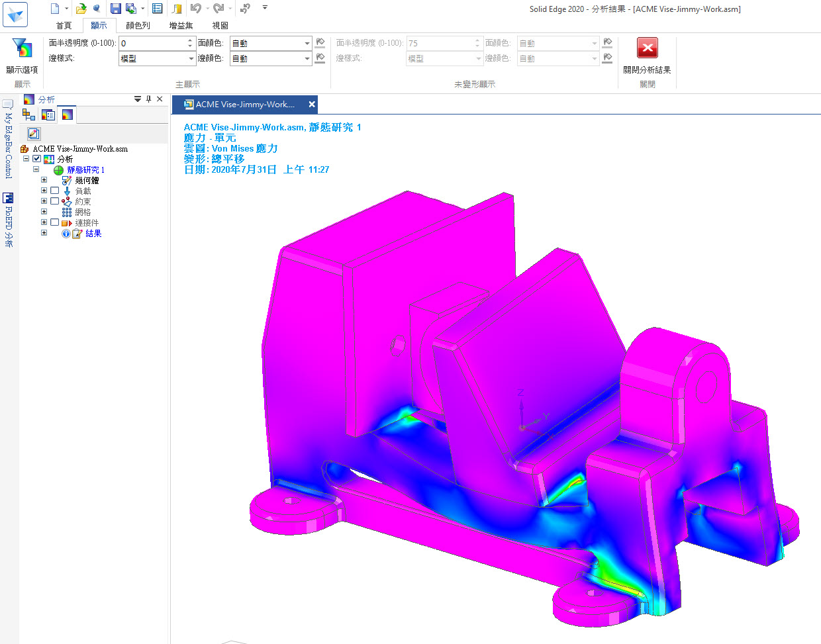Switch to the 顏色列 ribbon tab

pos(138,26)
